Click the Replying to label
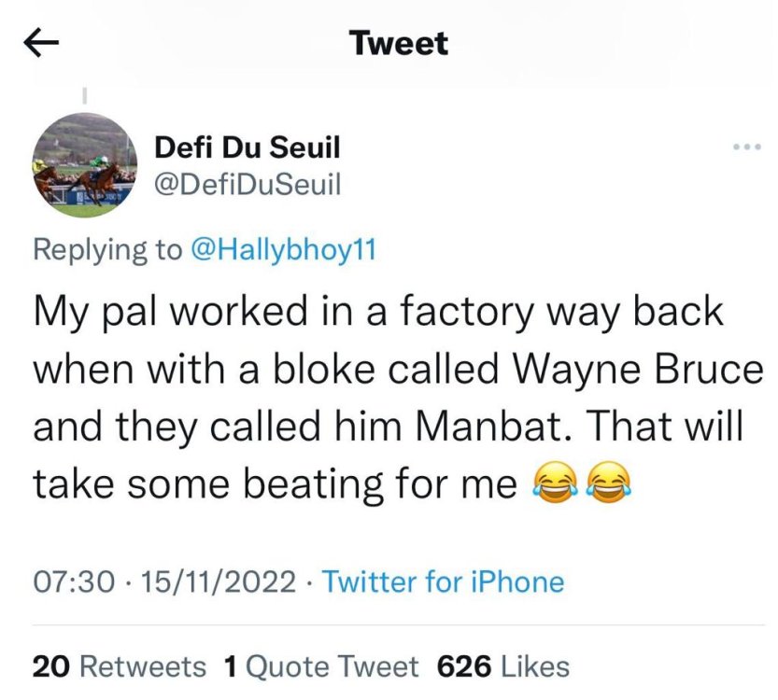The width and height of the screenshot is (778, 700). pyautogui.click(x=107, y=249)
